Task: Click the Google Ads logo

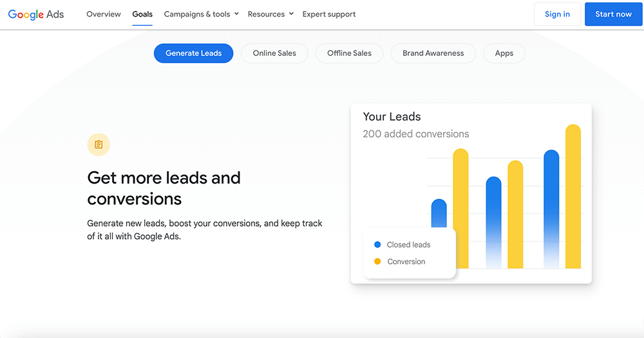Action: click(36, 14)
